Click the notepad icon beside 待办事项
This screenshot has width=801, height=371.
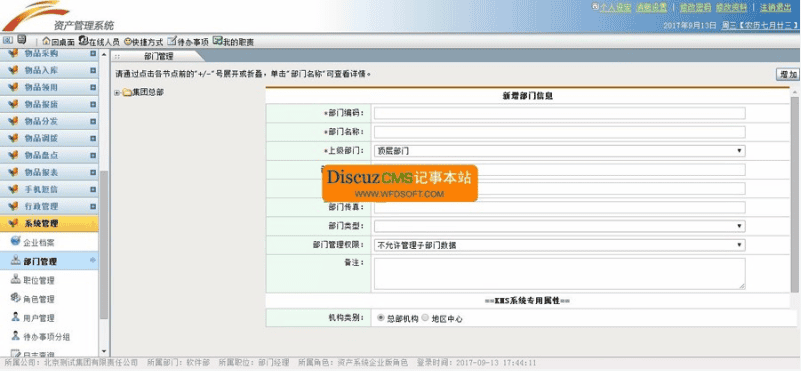pyautogui.click(x=172, y=41)
